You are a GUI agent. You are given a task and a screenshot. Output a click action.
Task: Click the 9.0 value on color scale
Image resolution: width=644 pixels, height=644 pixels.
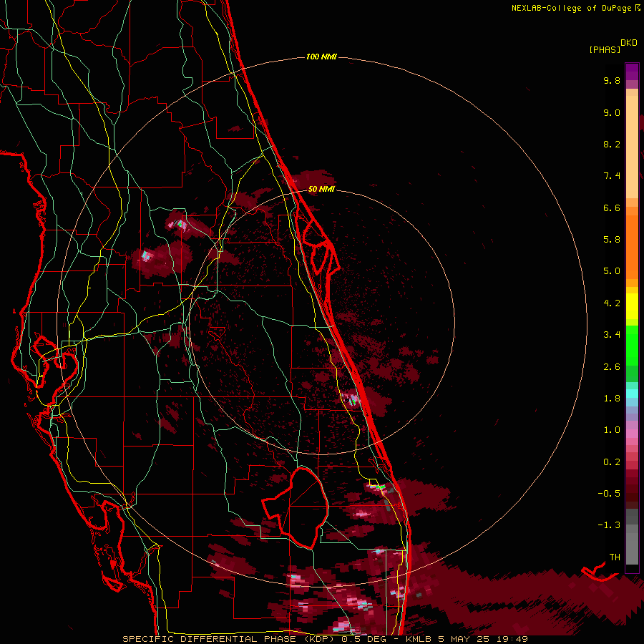[612, 112]
